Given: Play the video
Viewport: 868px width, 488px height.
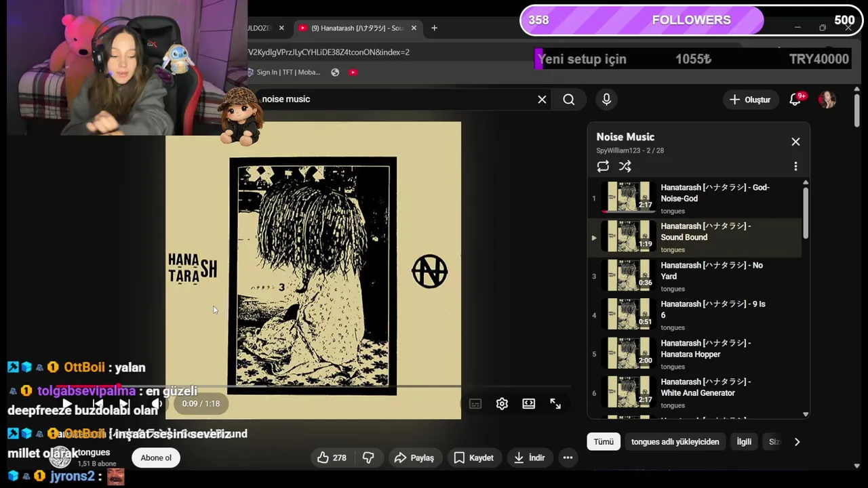Looking at the screenshot, I should [x=66, y=404].
